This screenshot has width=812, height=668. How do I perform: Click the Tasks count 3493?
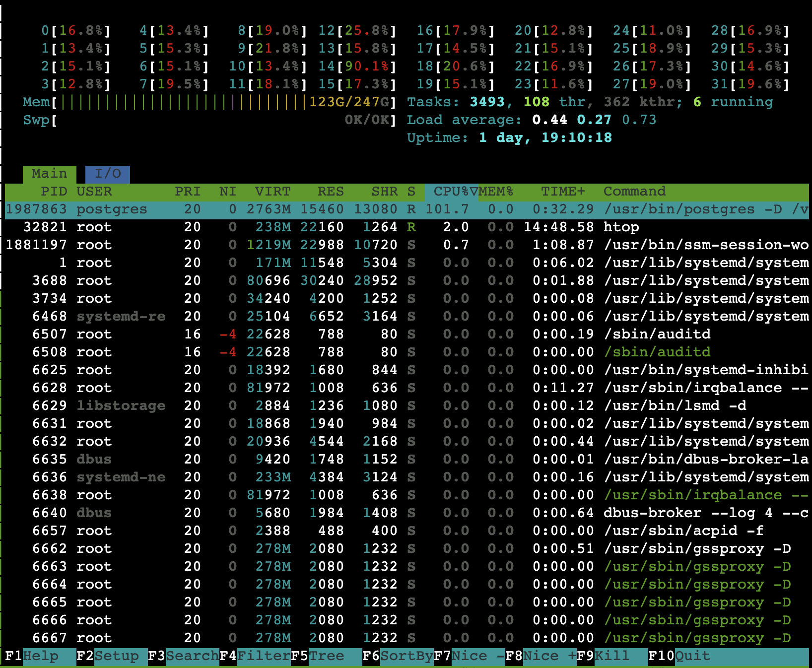487,102
